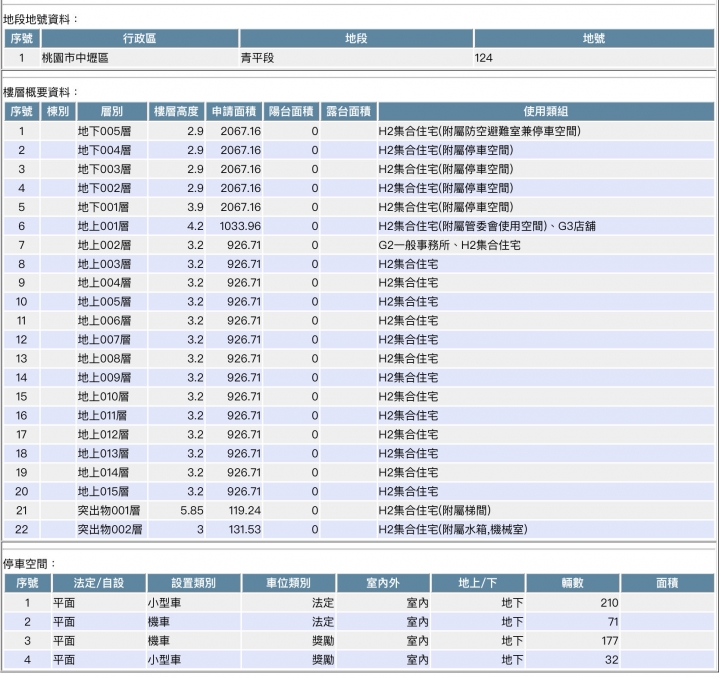
Task: Click the 層別 column header
Action: (x=112, y=111)
